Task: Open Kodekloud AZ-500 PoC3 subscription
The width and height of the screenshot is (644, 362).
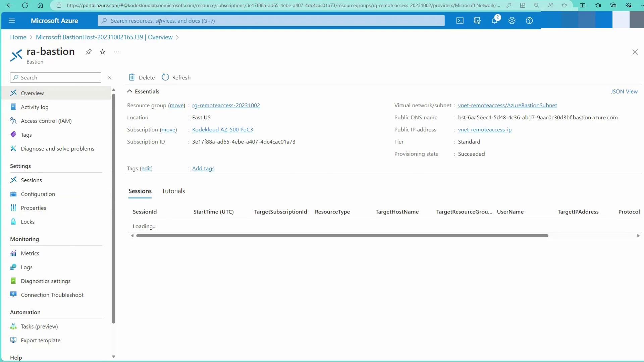Action: click(x=222, y=130)
